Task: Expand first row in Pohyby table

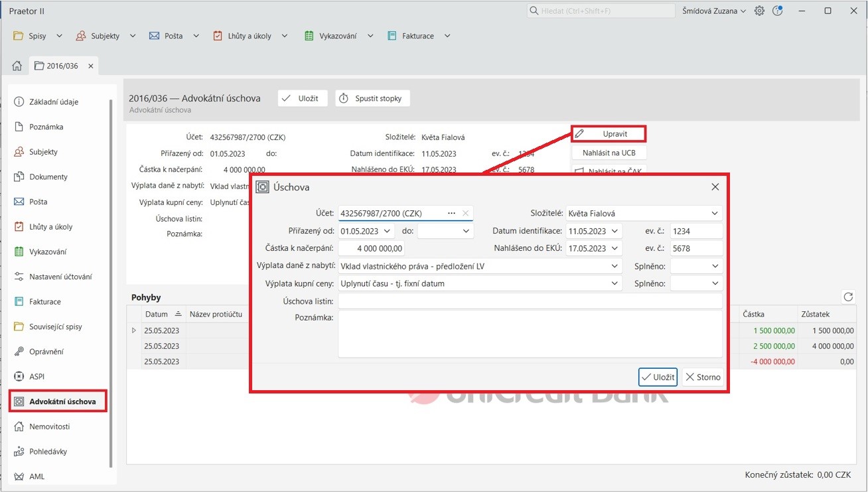Action: tap(134, 330)
